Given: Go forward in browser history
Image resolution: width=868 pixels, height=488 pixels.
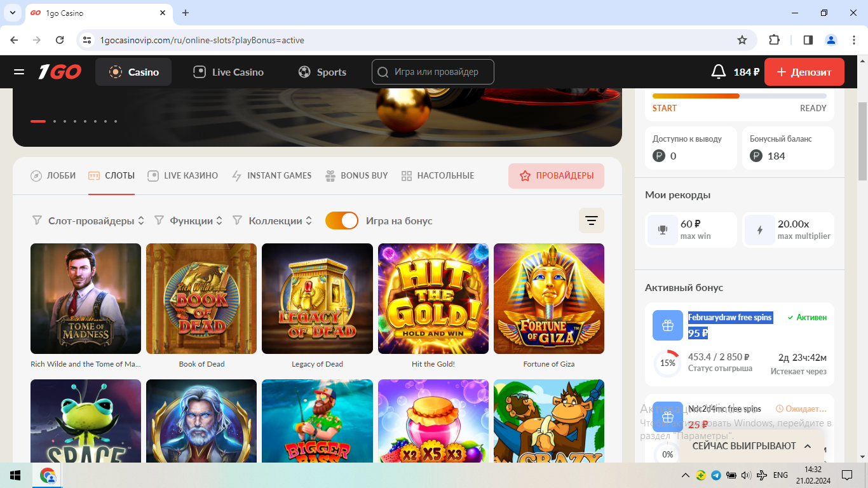Looking at the screenshot, I should tap(37, 40).
